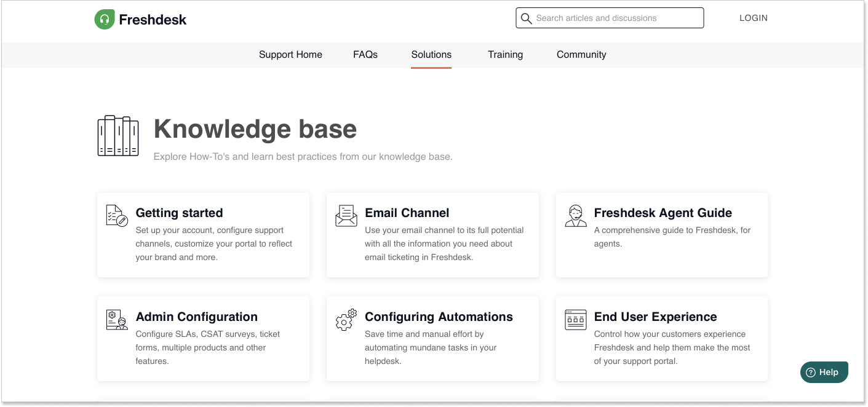Click the LOGIN link

[754, 18]
